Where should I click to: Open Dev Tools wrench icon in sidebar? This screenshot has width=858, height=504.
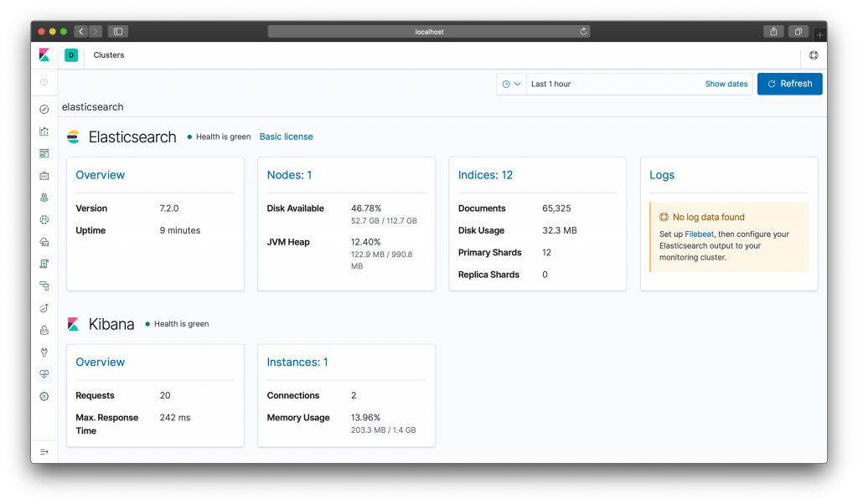coord(44,352)
